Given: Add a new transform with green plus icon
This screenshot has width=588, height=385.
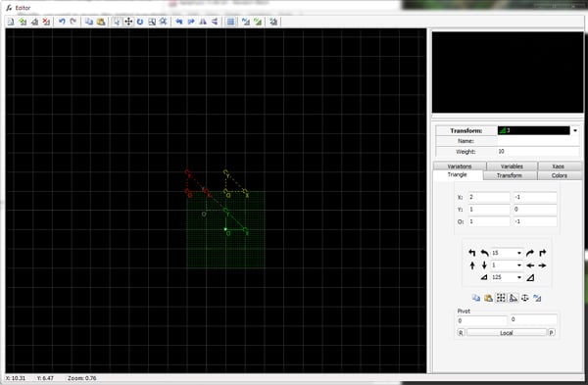Looking at the screenshot, I should click(x=23, y=22).
